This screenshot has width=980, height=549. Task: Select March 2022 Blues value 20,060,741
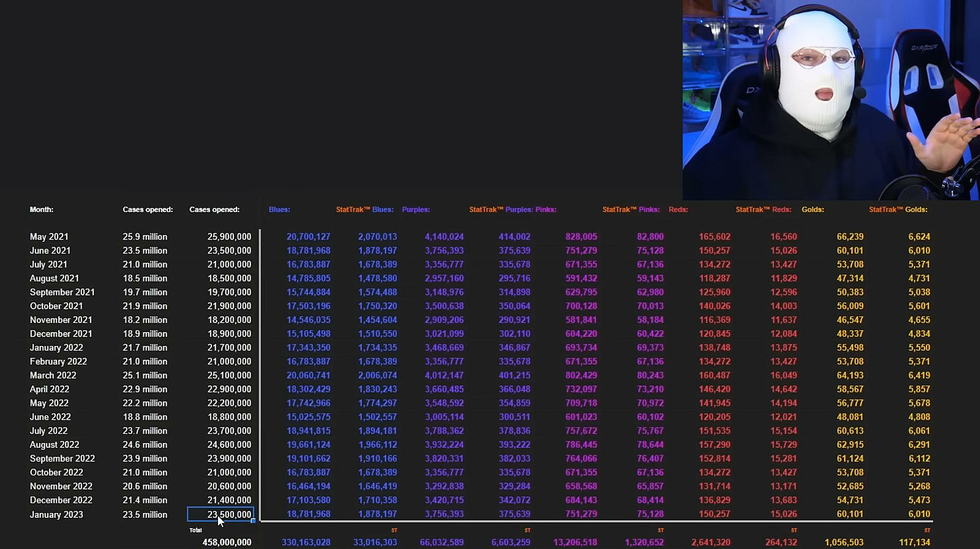point(308,375)
